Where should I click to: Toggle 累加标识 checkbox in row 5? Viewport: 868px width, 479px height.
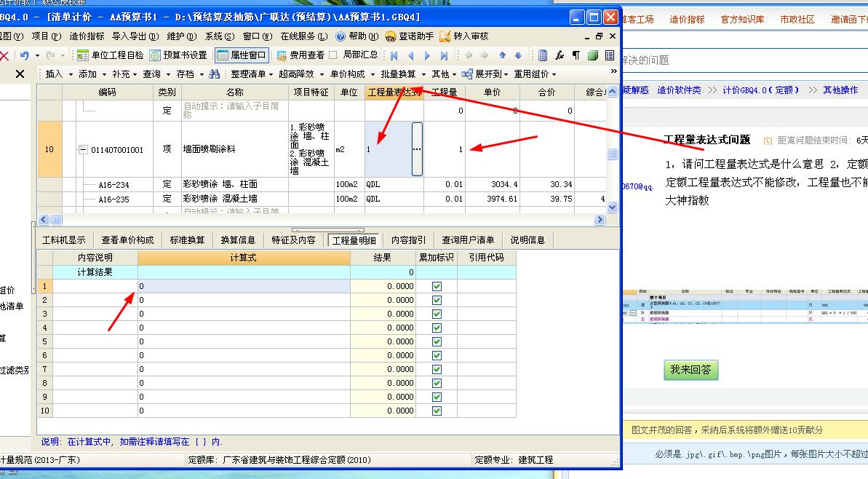(437, 341)
